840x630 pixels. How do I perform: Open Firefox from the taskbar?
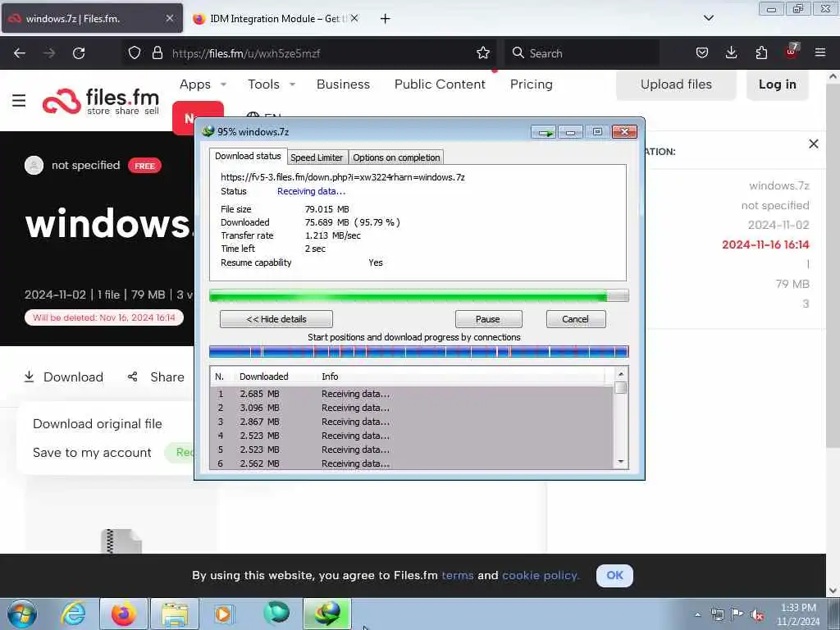pos(124,614)
